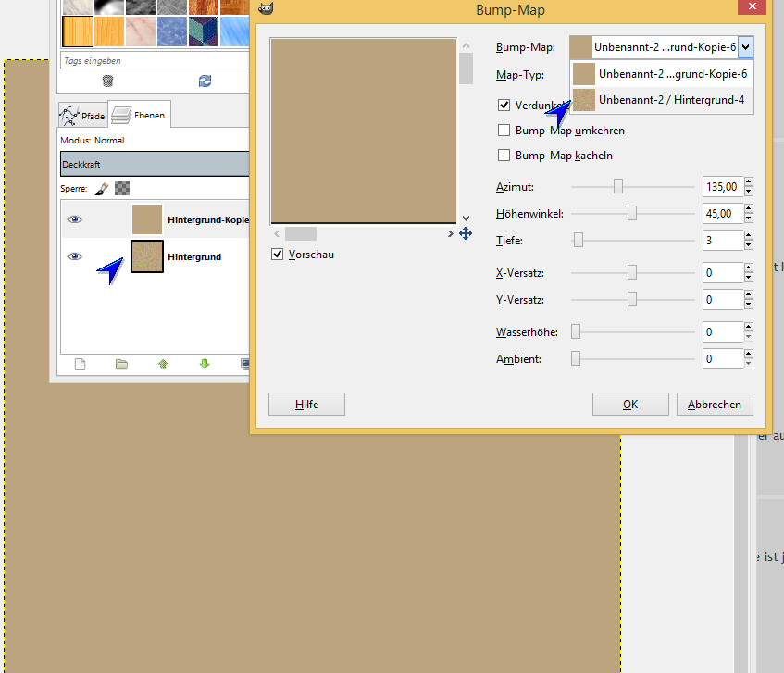Click the delete pattern trash icon

[x=107, y=81]
